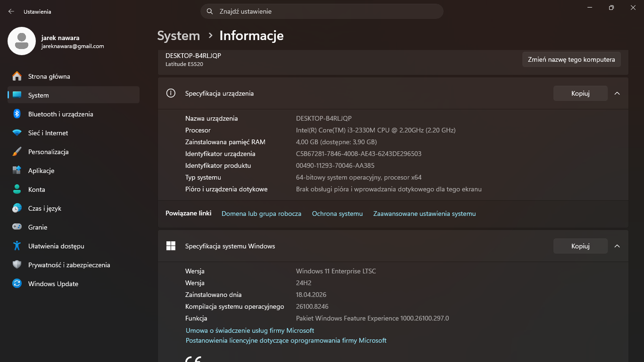Open Personalizacja paintbrush icon
The height and width of the screenshot is (362, 644).
pyautogui.click(x=17, y=152)
